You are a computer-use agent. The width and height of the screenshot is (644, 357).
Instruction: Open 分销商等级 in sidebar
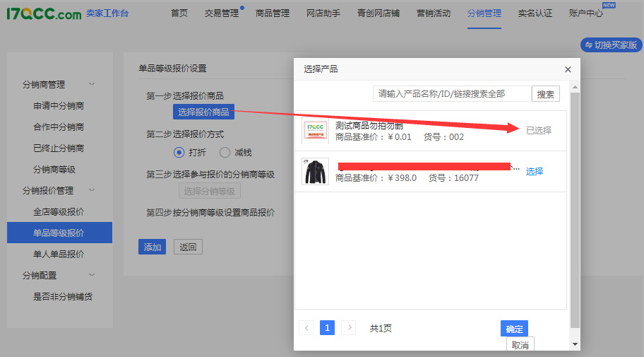coord(54,170)
